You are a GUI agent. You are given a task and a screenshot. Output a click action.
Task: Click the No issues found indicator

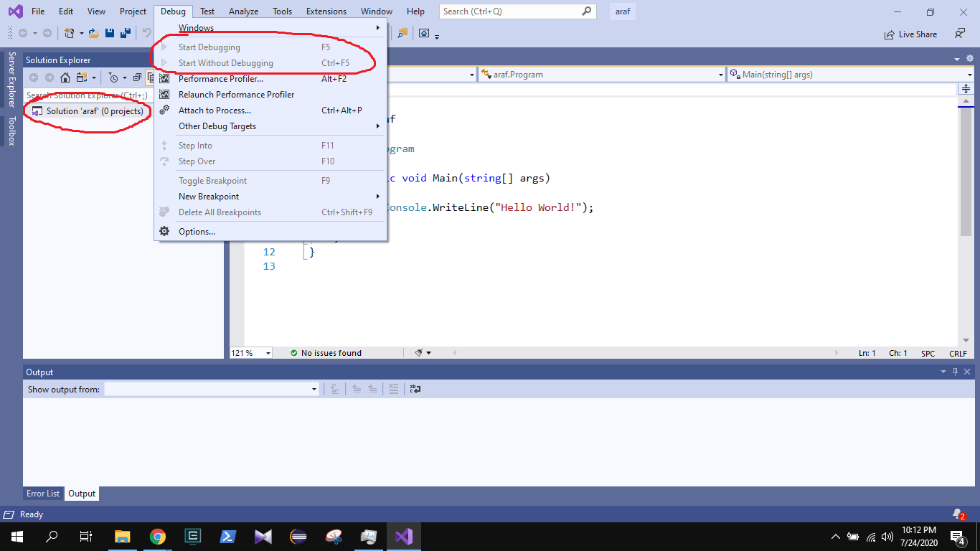click(326, 353)
